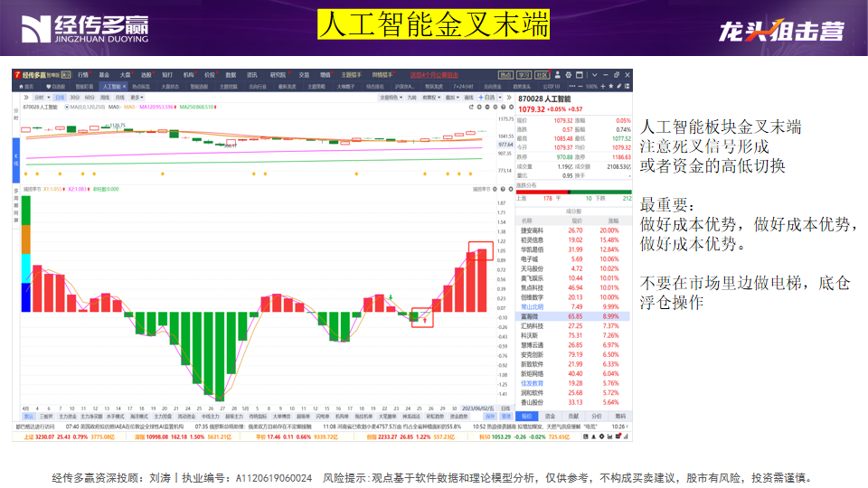The height and width of the screenshot is (488, 868).
Task: Click the last status bar icon at bottom right
Action: click(x=627, y=436)
